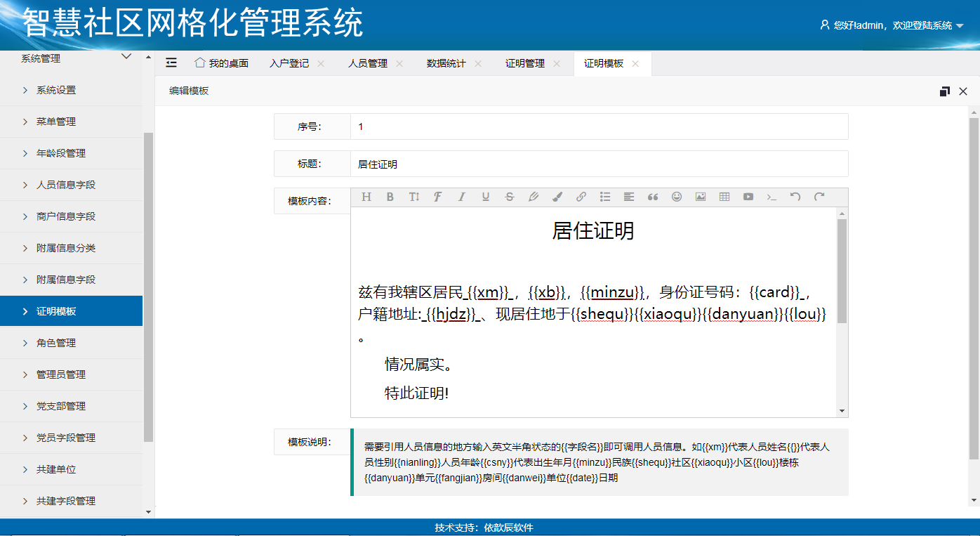Image resolution: width=980 pixels, height=536 pixels.
Task: Insert a table with the table icon
Action: 724,197
